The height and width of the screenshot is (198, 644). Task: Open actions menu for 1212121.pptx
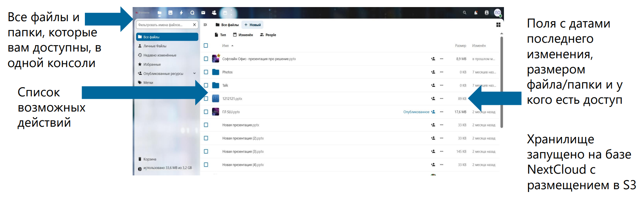[x=442, y=98]
